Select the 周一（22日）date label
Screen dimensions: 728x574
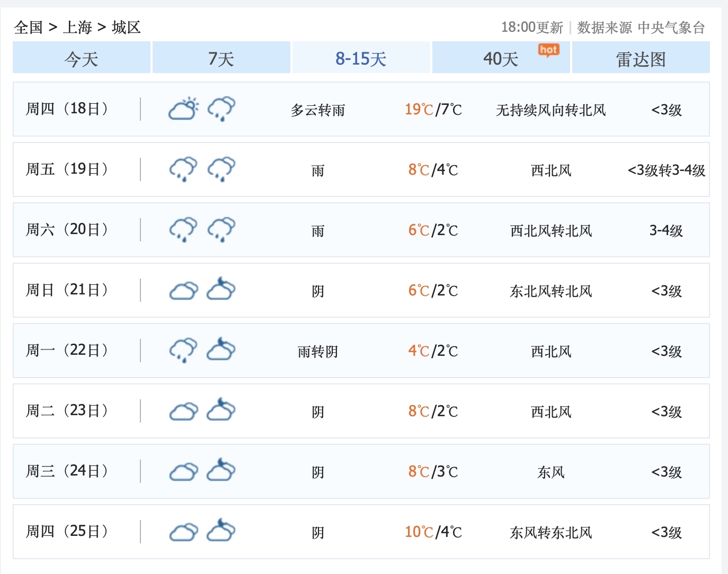[67, 351]
